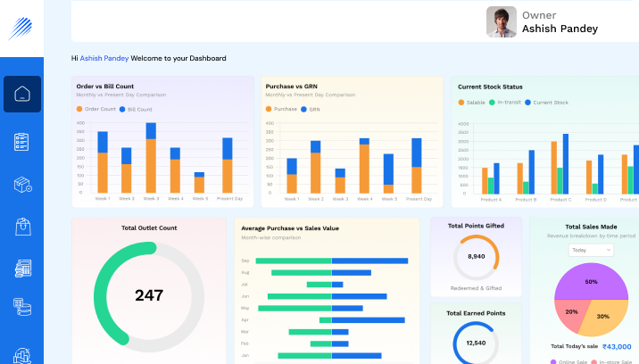Click the Total Sales Made title
This screenshot has width=639, height=364.
tap(591, 227)
